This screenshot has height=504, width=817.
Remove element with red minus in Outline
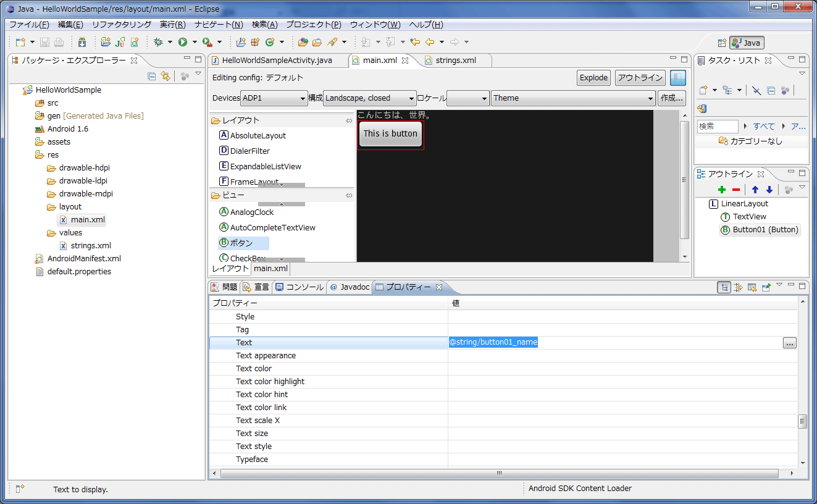tap(735, 190)
